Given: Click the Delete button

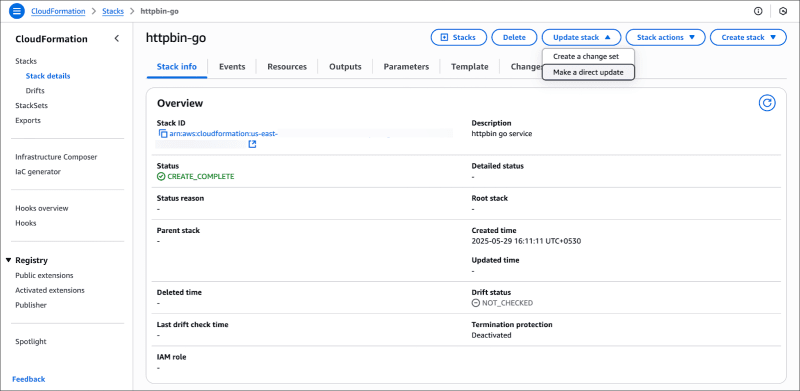Looking at the screenshot, I should tap(514, 37).
